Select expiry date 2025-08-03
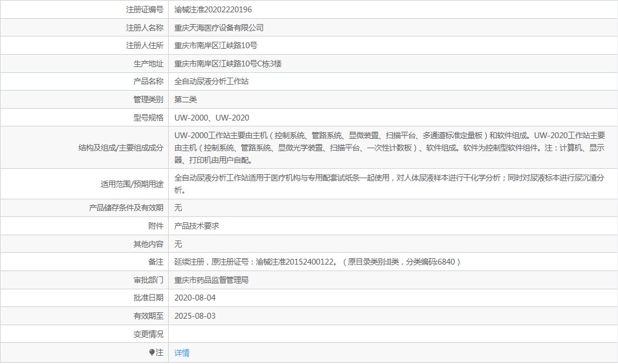This screenshot has height=364, width=618. [x=195, y=316]
